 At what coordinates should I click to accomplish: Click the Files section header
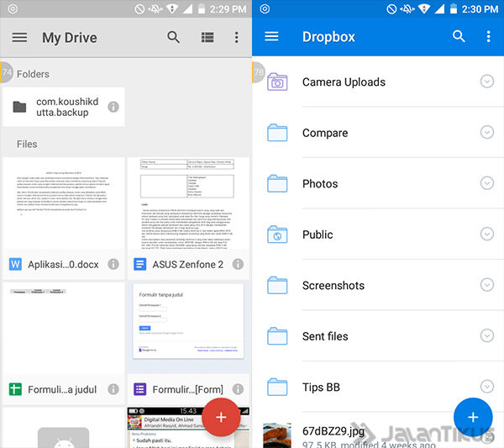27,144
